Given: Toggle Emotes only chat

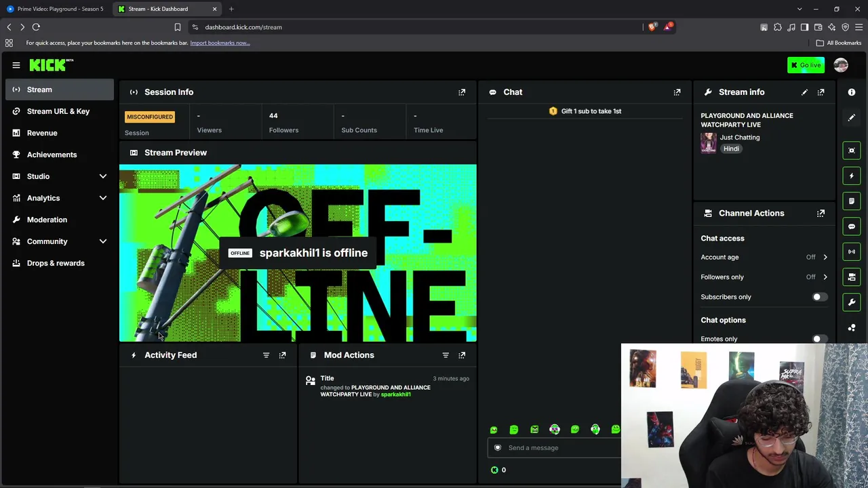Looking at the screenshot, I should tap(819, 339).
